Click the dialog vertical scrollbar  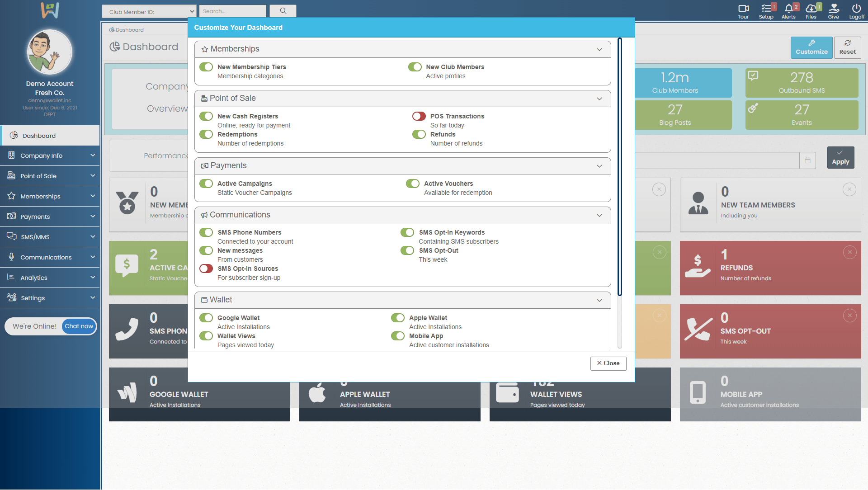(619, 167)
